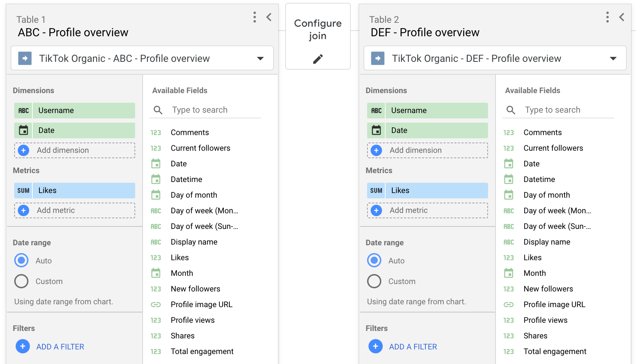Viewport: 636px width, 364px height.
Task: Click the search magnifier icon in Table 2
Action: coord(511,110)
